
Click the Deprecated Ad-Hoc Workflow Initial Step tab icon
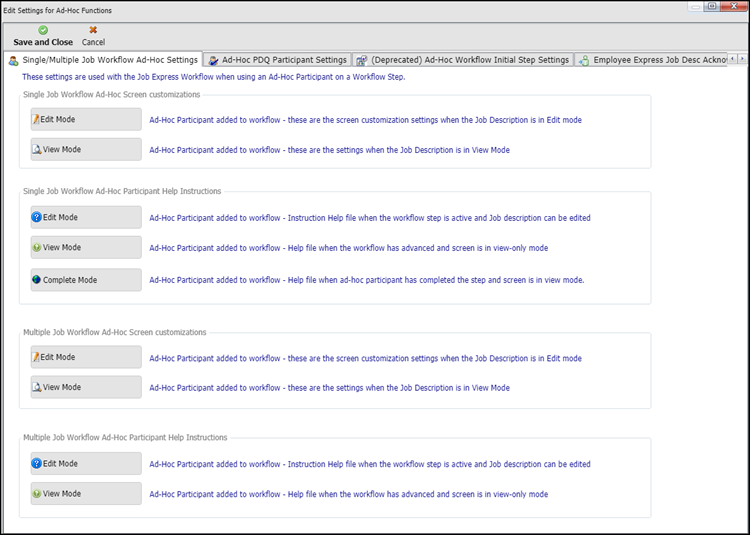[x=362, y=61]
